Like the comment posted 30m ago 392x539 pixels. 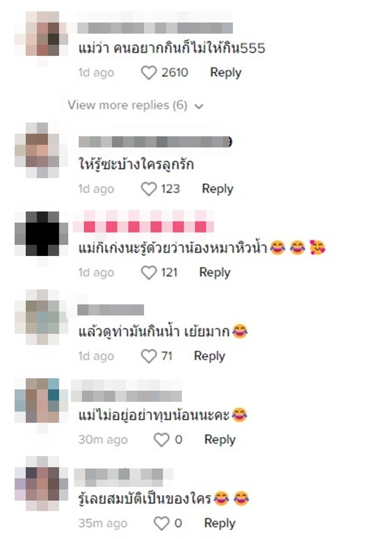162,440
